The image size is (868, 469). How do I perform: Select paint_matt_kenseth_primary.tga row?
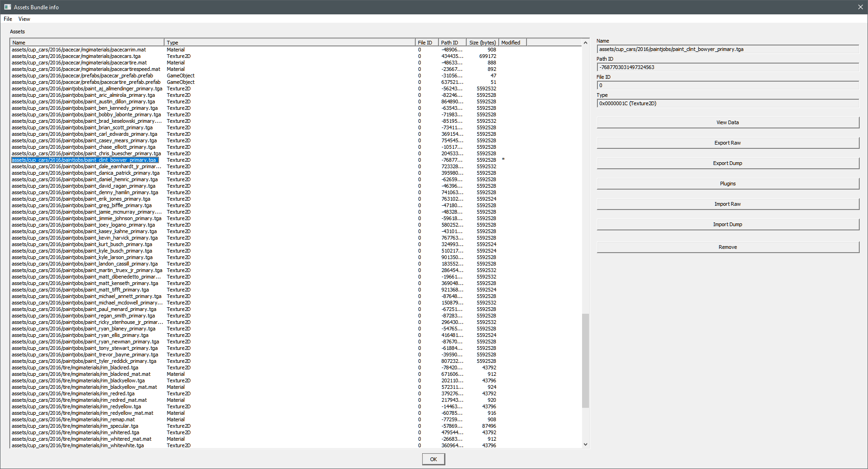pyautogui.click(x=296, y=283)
